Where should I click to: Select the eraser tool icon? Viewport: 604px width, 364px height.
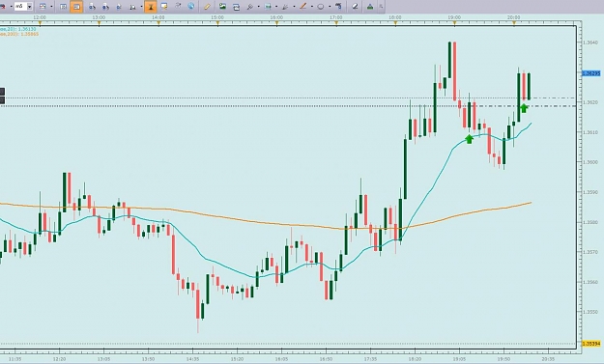click(356, 6)
